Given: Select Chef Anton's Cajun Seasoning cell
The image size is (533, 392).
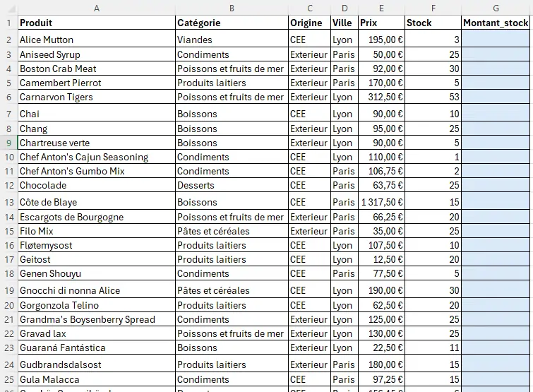Looking at the screenshot, I should tap(97, 157).
